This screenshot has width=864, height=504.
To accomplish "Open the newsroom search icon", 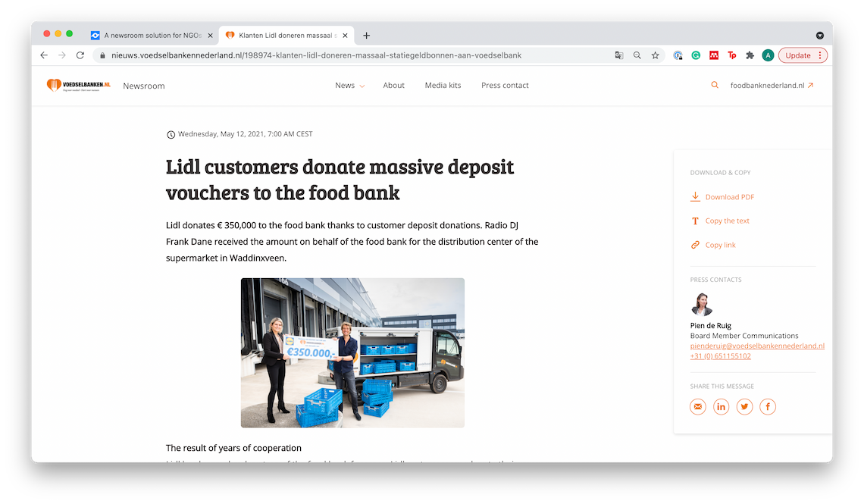I will (715, 86).
